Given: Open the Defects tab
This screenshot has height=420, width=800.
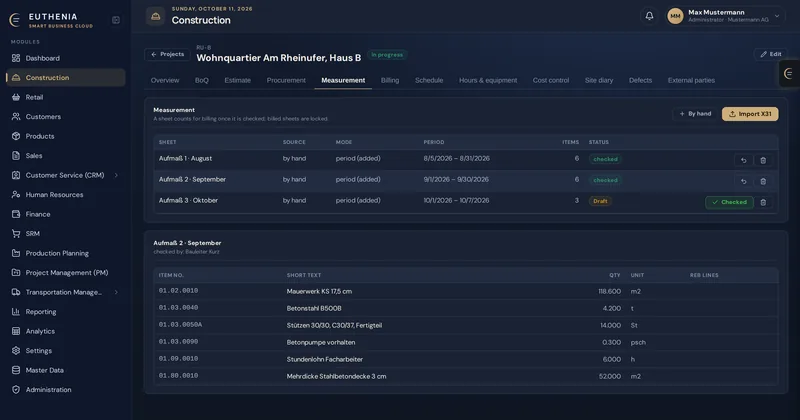Looking at the screenshot, I should coord(640,80).
